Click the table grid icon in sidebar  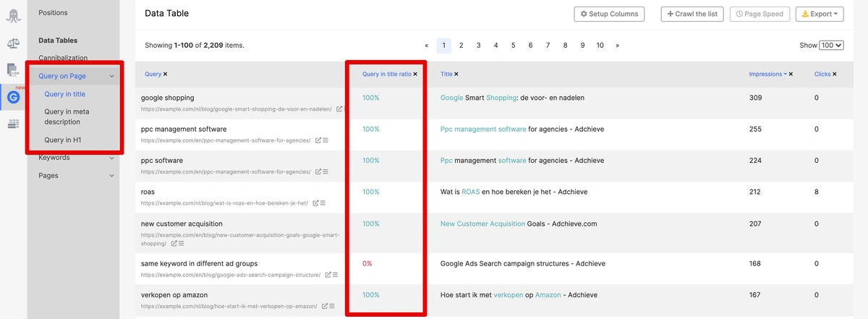click(14, 124)
